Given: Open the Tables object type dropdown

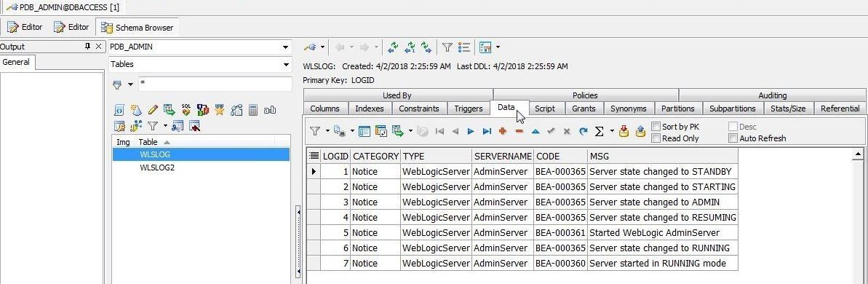Looking at the screenshot, I should point(286,64).
